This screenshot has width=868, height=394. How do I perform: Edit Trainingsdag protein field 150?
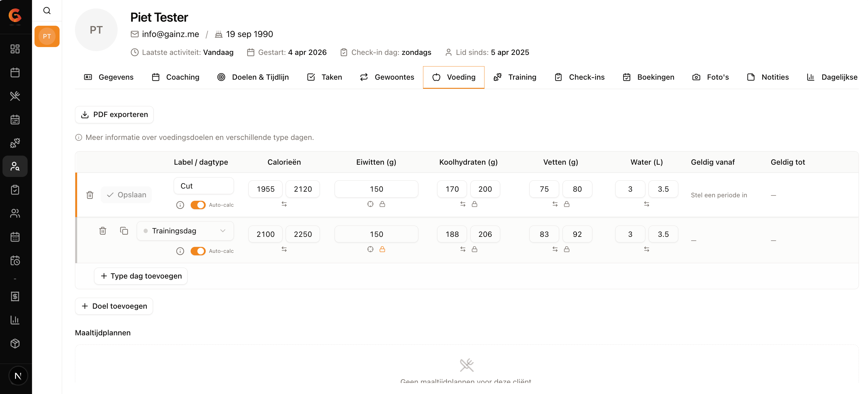tap(376, 234)
